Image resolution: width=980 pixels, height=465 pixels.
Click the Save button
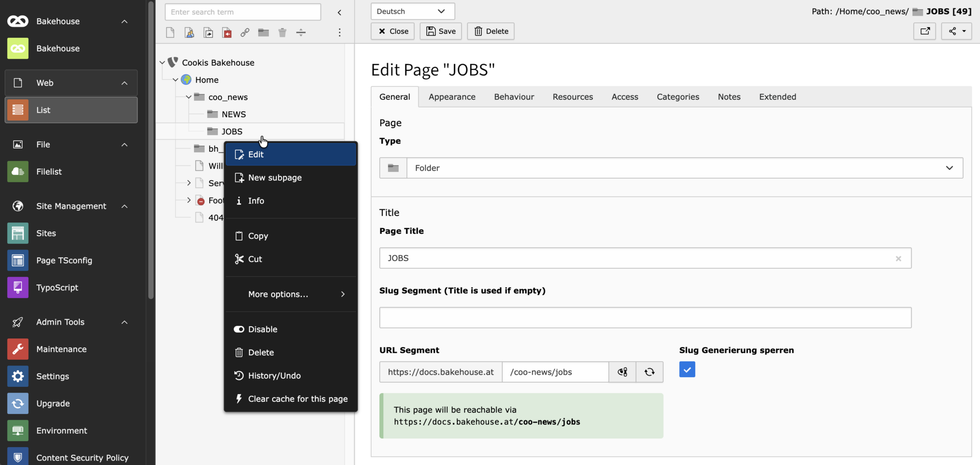click(x=440, y=31)
